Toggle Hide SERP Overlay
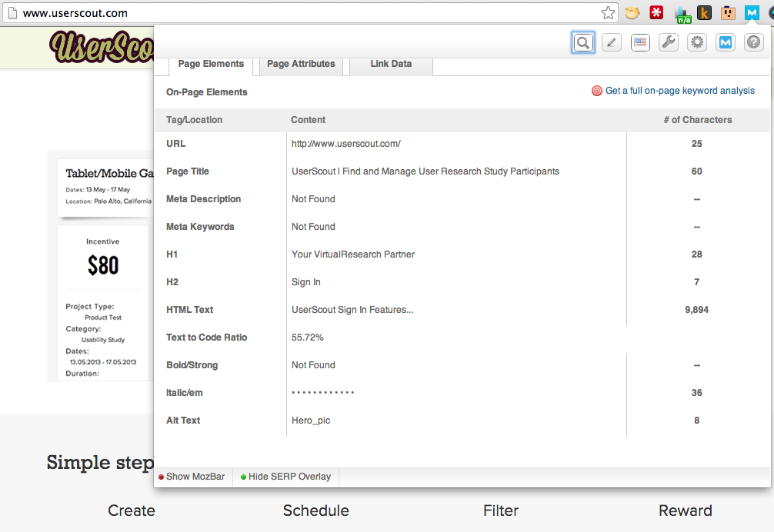Viewport: 774px width, 532px height. coord(285,477)
